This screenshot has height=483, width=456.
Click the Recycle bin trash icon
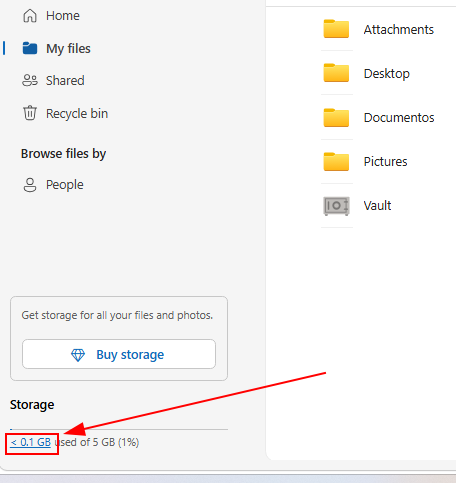(30, 113)
